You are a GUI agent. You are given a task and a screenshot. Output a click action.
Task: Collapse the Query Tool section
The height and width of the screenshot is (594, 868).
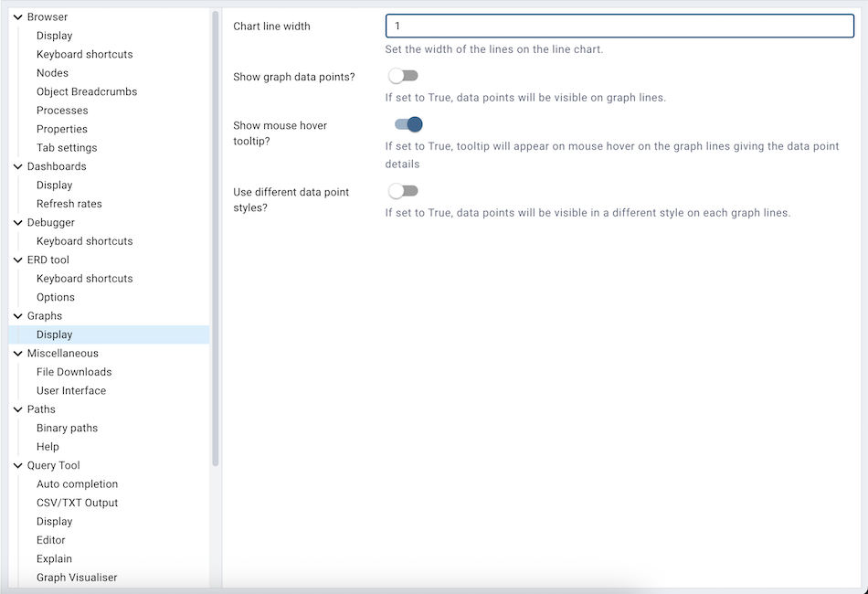16,465
